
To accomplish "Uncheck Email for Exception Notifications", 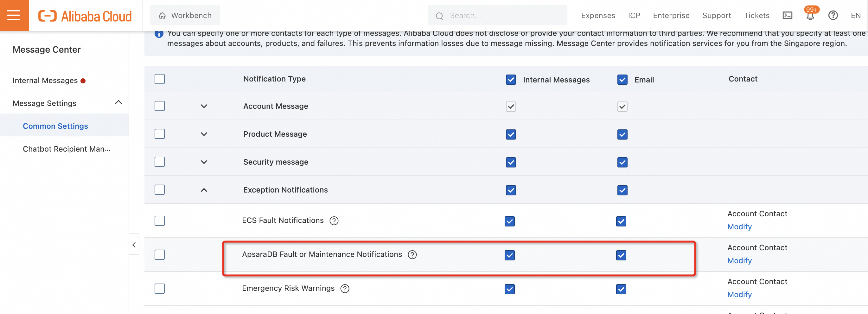I will point(622,191).
